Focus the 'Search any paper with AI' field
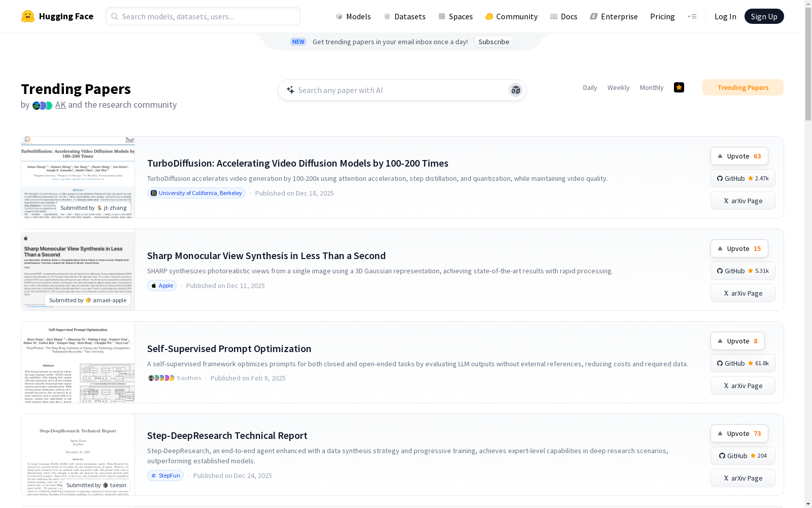Image resolution: width=812 pixels, height=508 pixels. pyautogui.click(x=396, y=90)
